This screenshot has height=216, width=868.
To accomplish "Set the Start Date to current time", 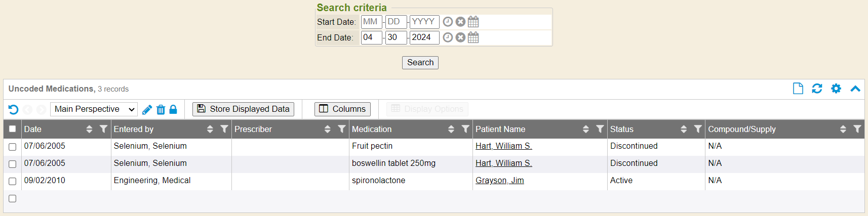I will click(x=448, y=22).
